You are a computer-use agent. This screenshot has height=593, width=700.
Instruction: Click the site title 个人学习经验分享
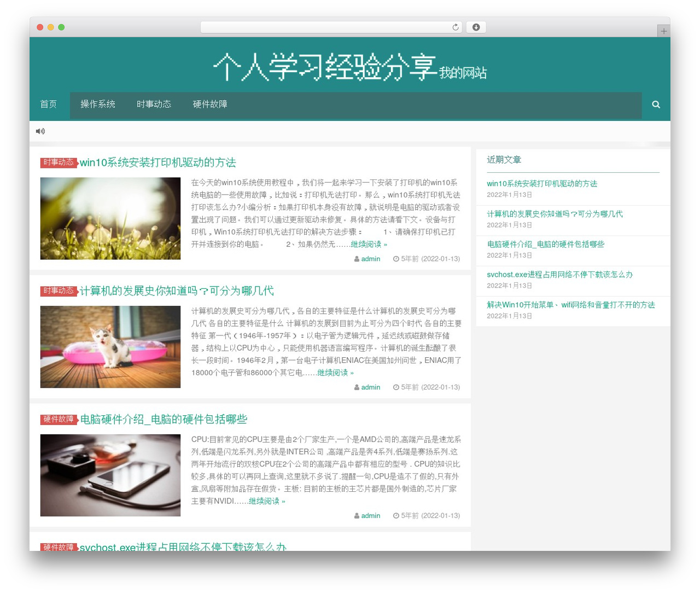[325, 67]
